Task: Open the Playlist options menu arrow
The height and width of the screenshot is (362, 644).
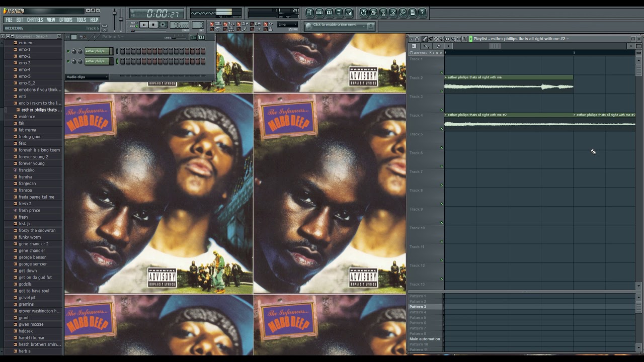Action: (x=411, y=39)
